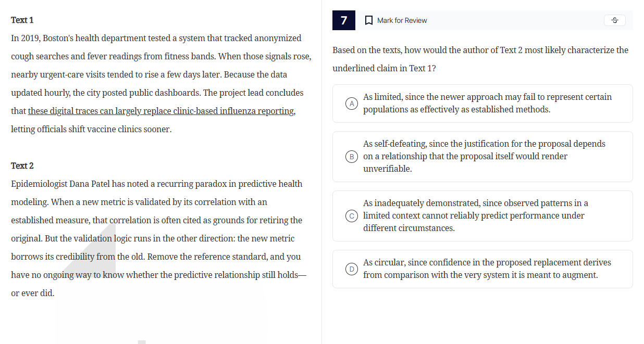Click the bookmark icon beside Mark for Review
The height and width of the screenshot is (344, 644).
click(368, 20)
